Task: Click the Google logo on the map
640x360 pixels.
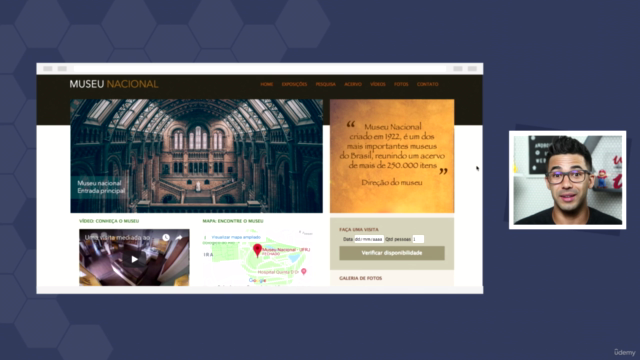Action: point(257,280)
